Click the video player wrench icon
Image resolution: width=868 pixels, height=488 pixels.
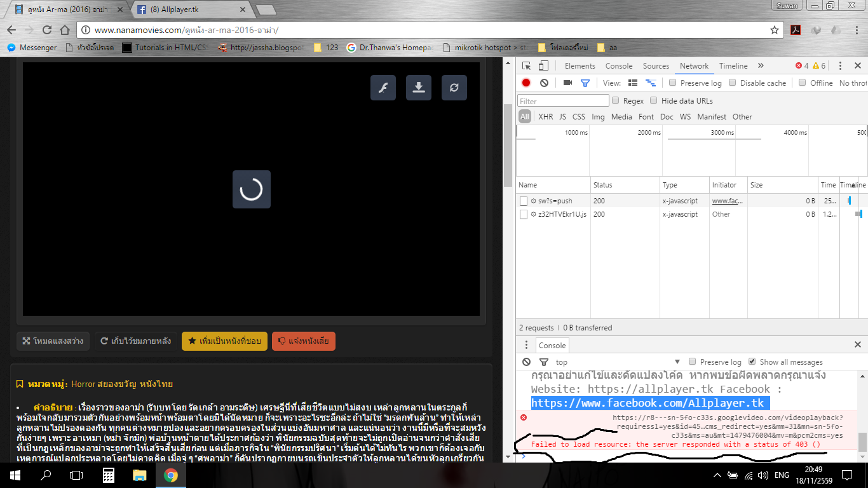coord(383,88)
